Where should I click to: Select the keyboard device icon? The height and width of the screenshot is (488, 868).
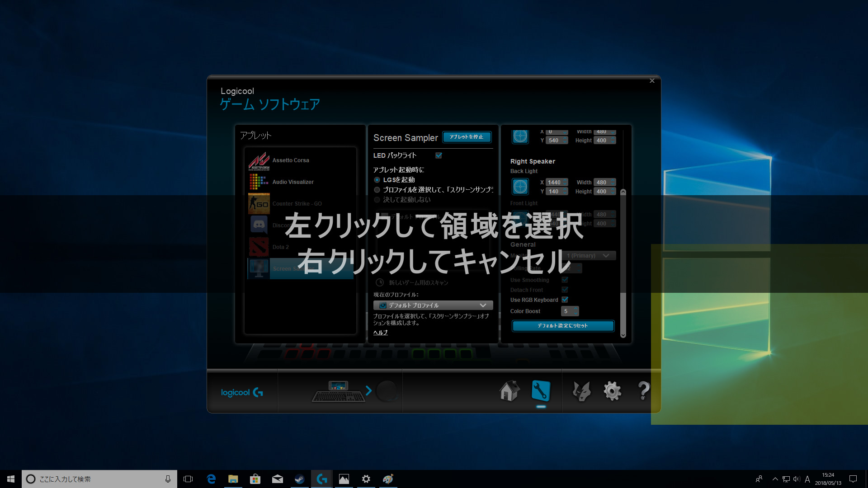(338, 392)
